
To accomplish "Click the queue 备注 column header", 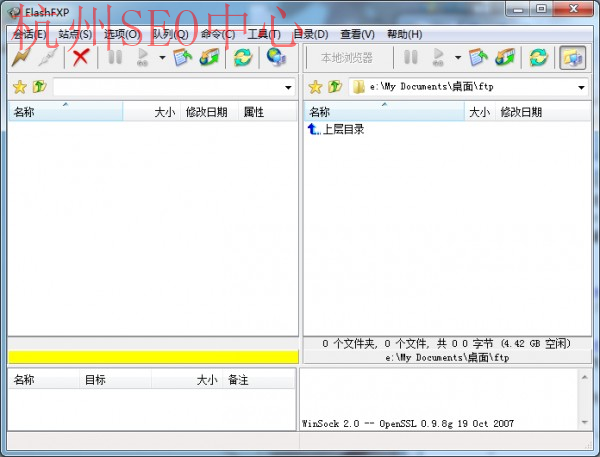I will (x=259, y=380).
